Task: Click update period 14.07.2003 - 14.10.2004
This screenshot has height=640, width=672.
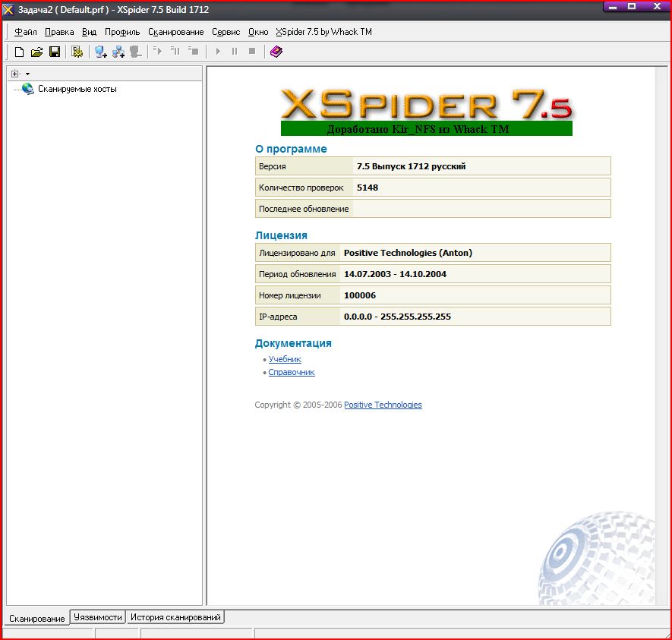Action: (395, 274)
